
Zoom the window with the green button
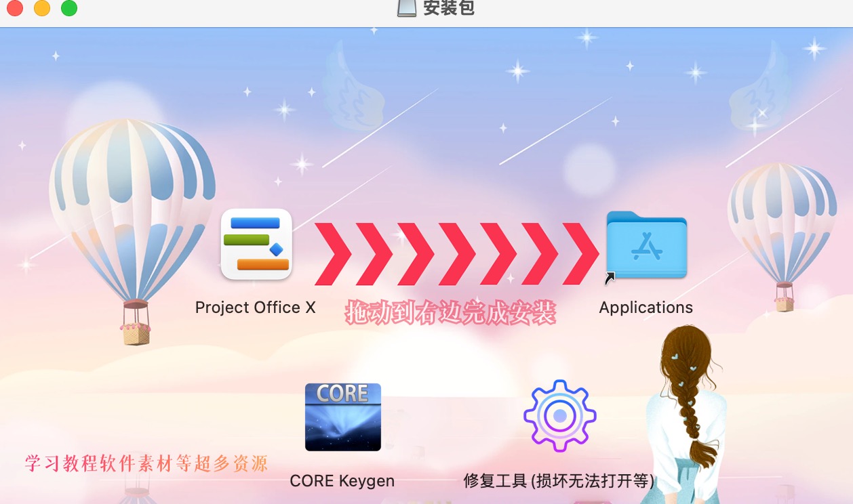coord(69,8)
